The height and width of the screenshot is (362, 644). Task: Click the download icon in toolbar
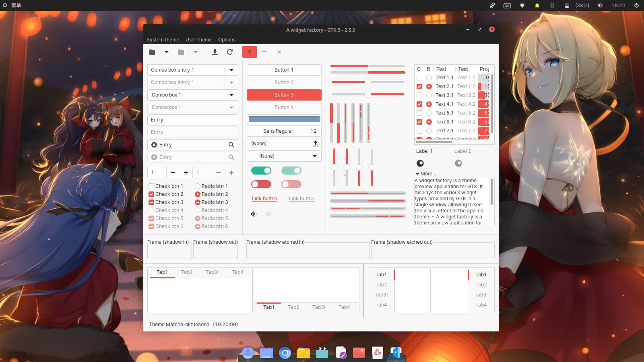[215, 52]
